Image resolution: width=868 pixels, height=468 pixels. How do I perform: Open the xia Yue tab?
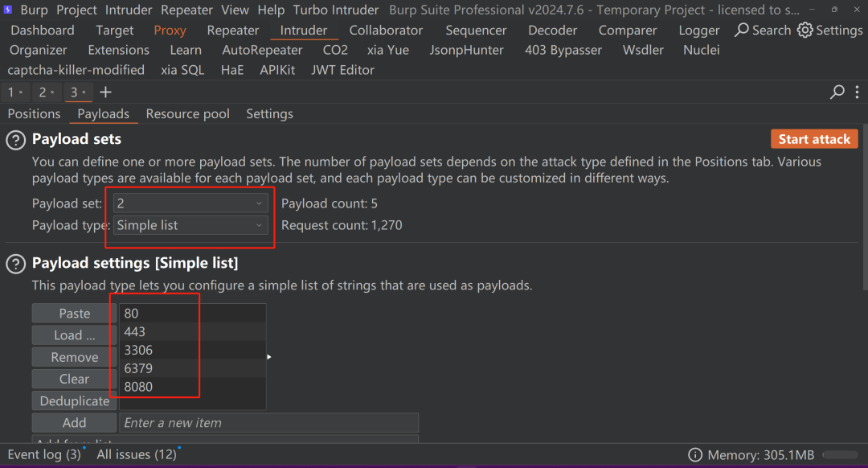click(388, 51)
